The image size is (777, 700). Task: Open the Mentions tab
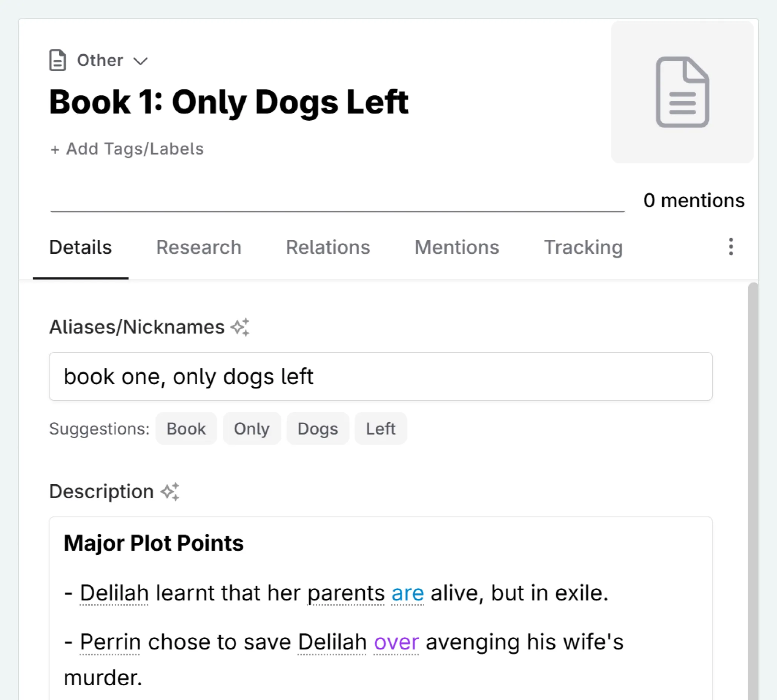pos(457,247)
